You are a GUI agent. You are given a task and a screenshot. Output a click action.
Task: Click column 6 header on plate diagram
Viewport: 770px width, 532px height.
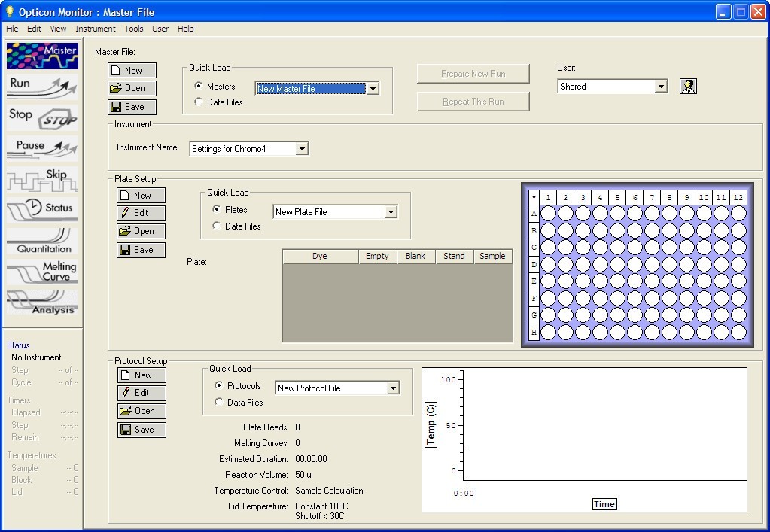[635, 197]
